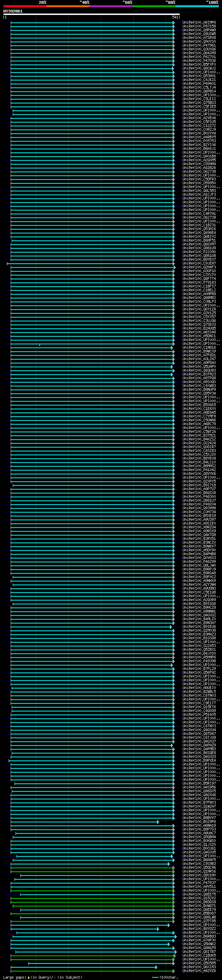Screen dimensions: 222x980
Task: Select hit label UniRef100_P49398
Action: 199,661
